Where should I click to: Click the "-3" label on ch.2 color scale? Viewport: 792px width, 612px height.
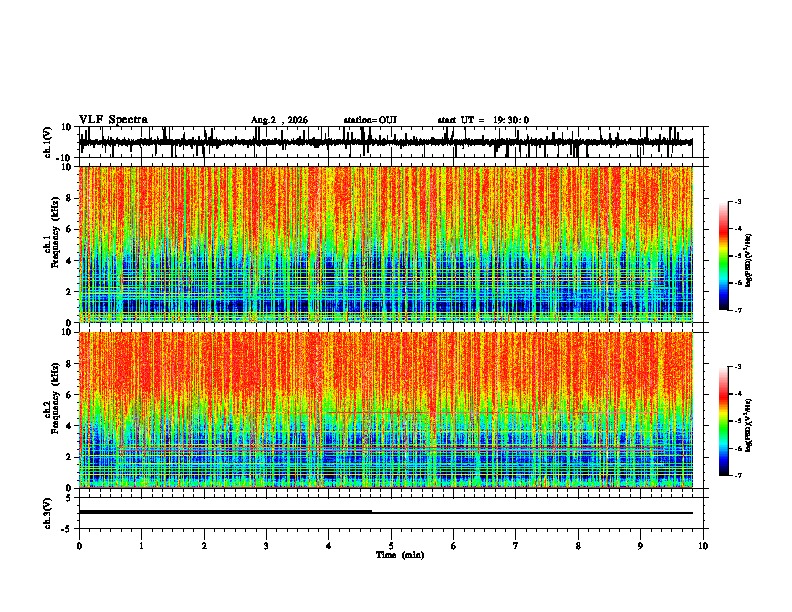(x=737, y=367)
